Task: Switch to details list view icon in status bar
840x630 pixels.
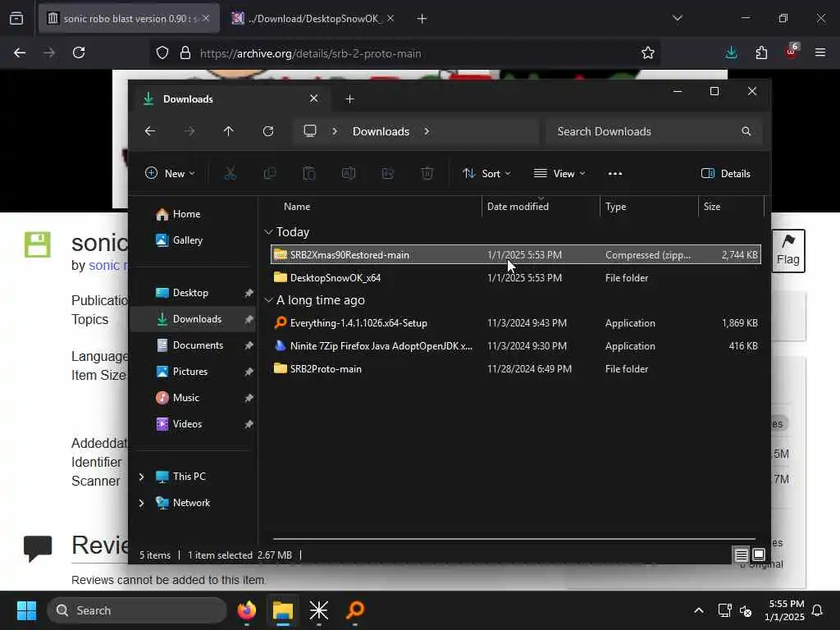Action: 741,555
